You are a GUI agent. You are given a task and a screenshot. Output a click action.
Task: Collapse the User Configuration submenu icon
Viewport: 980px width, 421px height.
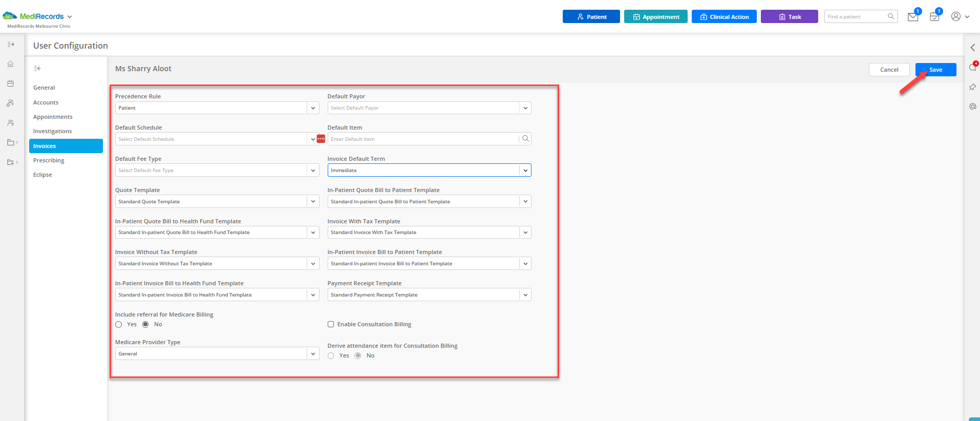click(x=37, y=68)
